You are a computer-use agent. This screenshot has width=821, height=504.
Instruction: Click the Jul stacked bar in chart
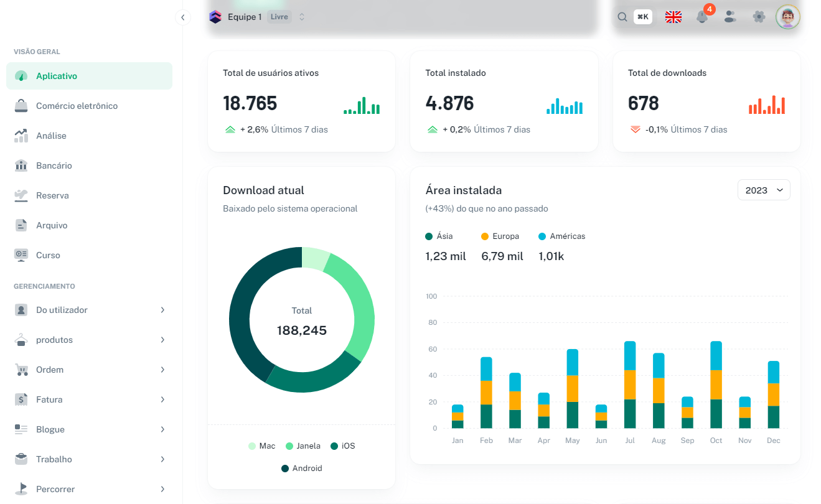click(x=630, y=385)
